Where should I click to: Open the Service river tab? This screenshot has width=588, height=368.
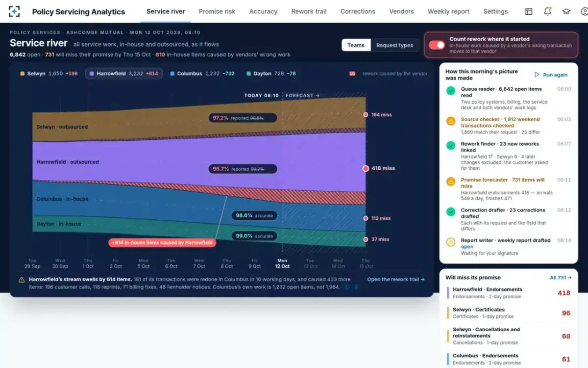[x=166, y=11]
